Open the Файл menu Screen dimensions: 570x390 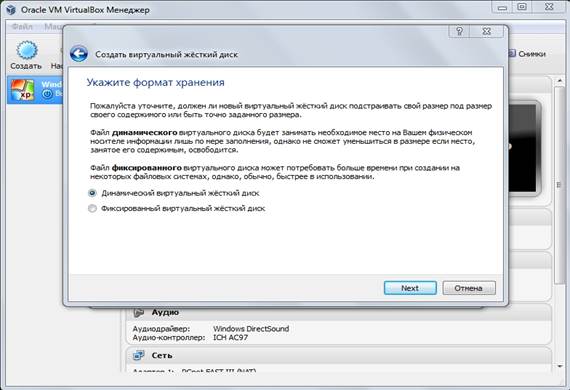22,27
